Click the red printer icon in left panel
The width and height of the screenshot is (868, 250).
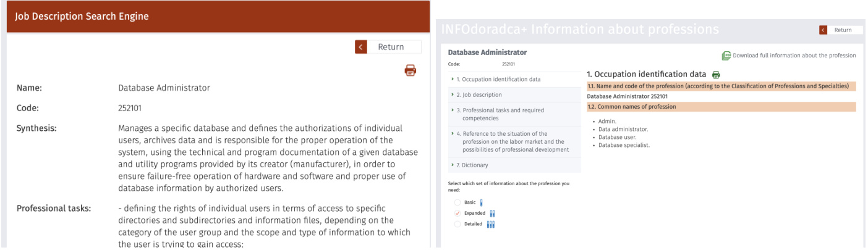coord(410,70)
